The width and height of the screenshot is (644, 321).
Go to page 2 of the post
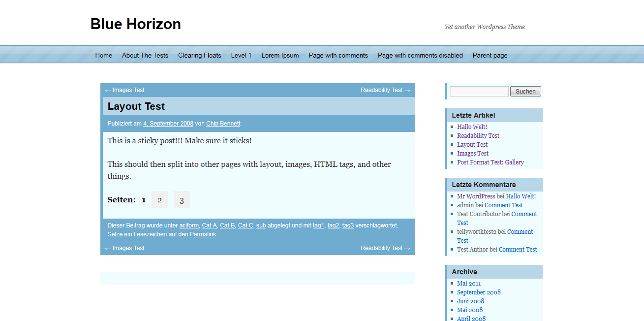point(159,200)
